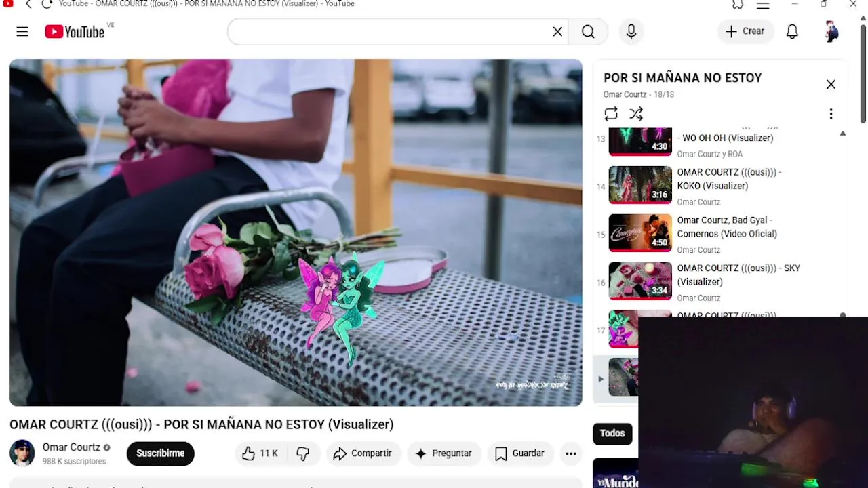The width and height of the screenshot is (868, 488).
Task: Open the Crear upload menu
Action: click(745, 31)
